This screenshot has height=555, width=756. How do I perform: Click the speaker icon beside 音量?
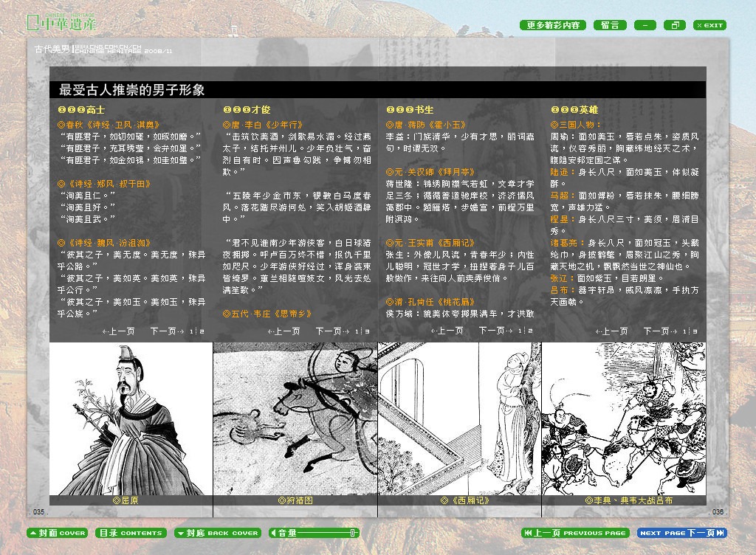click(x=273, y=533)
